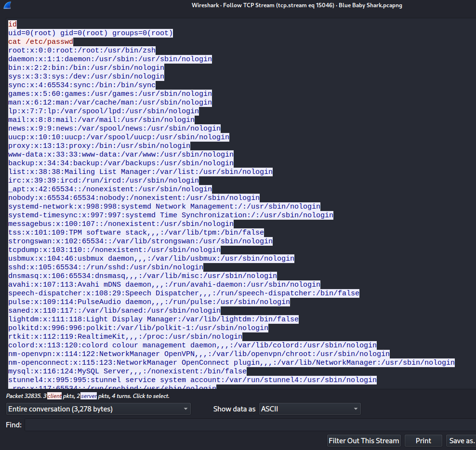
Task: Click the lightdm Light Display Manager line
Action: click(153, 319)
